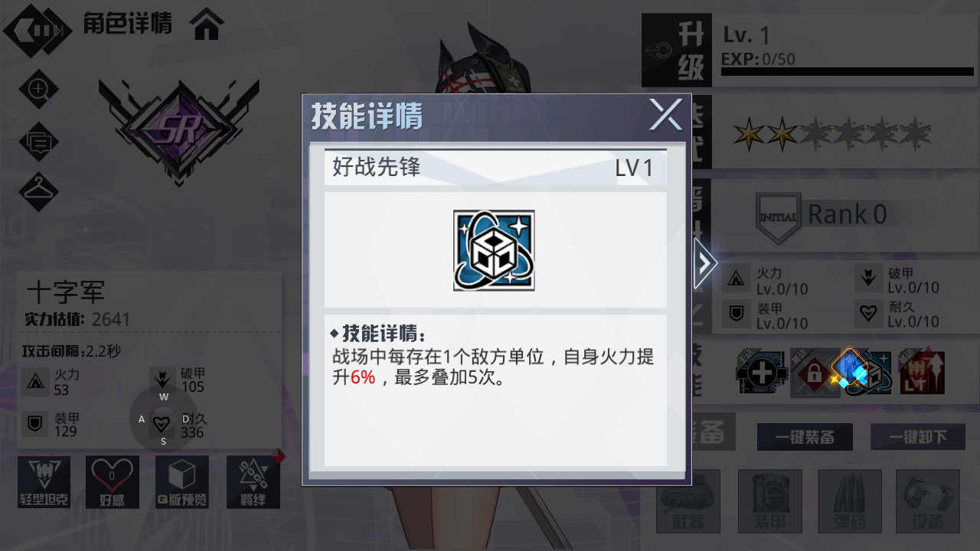Open the chat bubble icon on left
Screen dimensions: 980x551
click(x=38, y=141)
